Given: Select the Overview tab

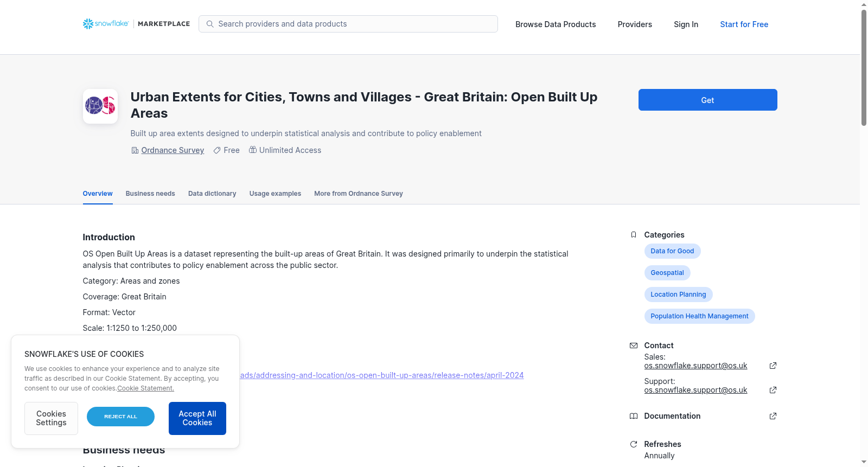Looking at the screenshot, I should click(x=98, y=194).
